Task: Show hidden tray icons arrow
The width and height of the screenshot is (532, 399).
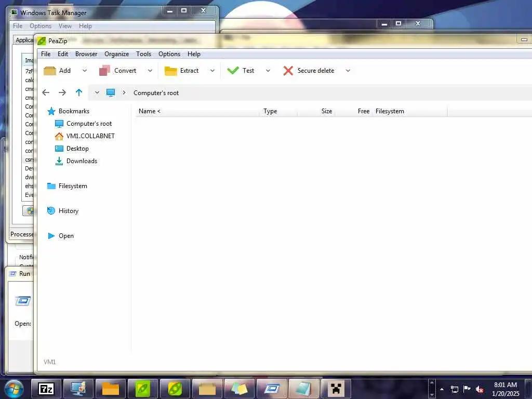Action: 442,389
